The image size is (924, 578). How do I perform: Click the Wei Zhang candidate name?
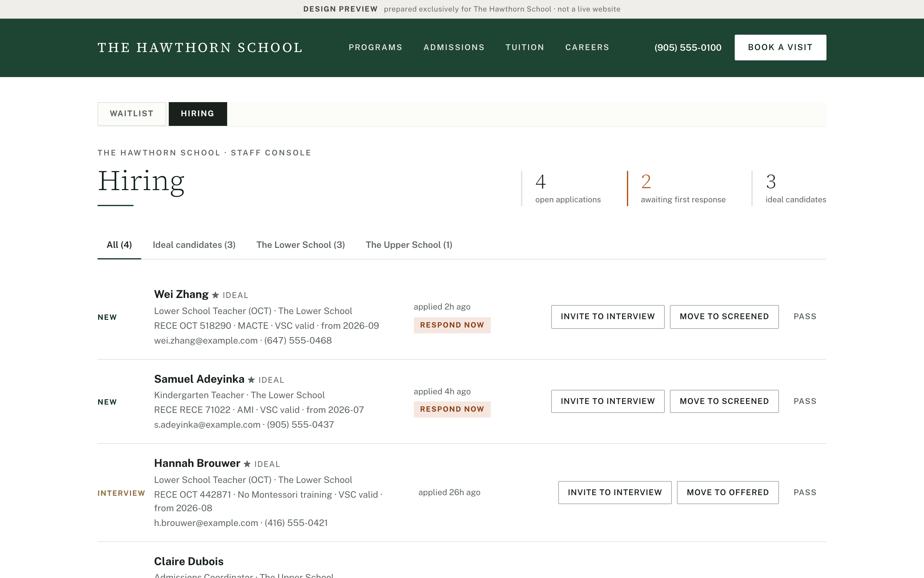point(181,294)
